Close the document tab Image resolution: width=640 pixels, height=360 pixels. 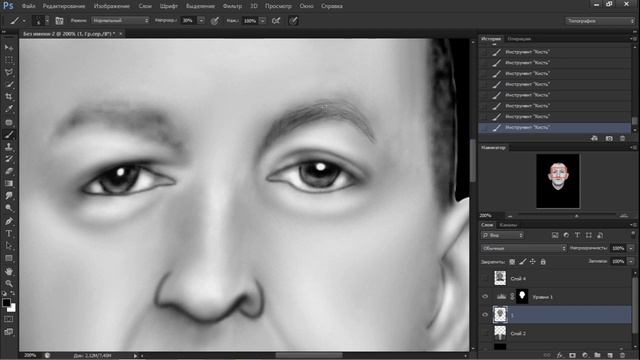pyautogui.click(x=121, y=34)
